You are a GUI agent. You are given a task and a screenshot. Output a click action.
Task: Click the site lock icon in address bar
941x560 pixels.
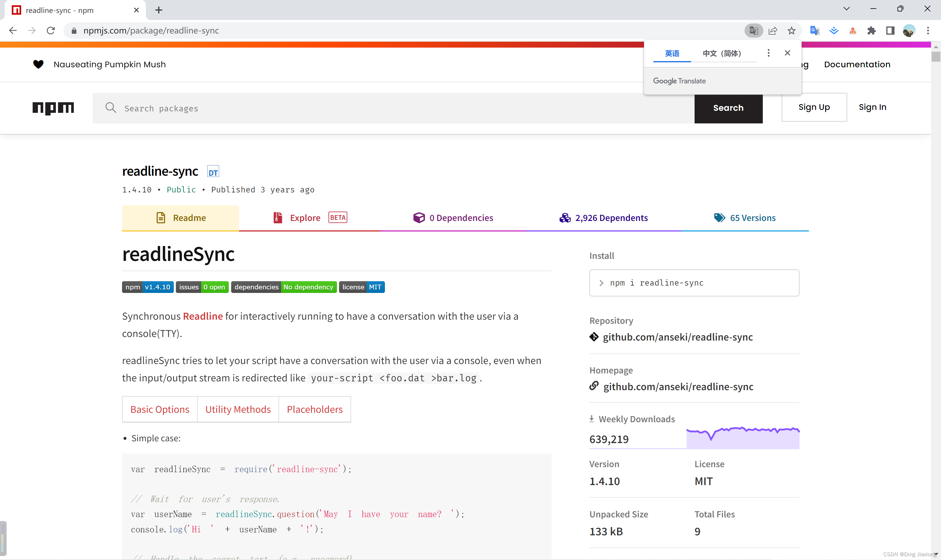(74, 31)
